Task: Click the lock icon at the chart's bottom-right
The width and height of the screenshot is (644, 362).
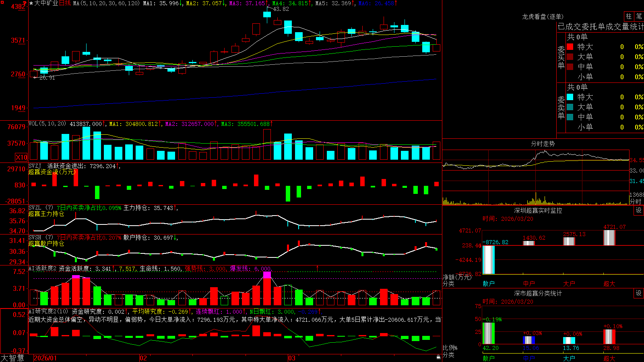Action: click(439, 357)
